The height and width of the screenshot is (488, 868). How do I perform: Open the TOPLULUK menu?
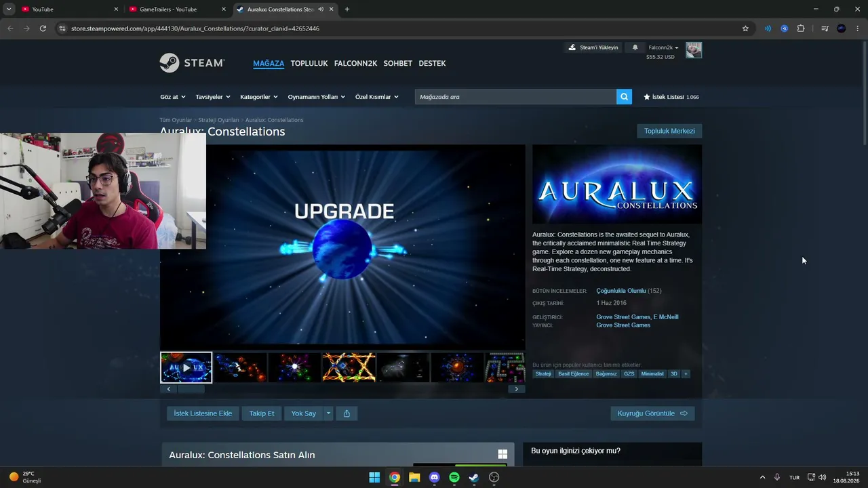coord(309,63)
